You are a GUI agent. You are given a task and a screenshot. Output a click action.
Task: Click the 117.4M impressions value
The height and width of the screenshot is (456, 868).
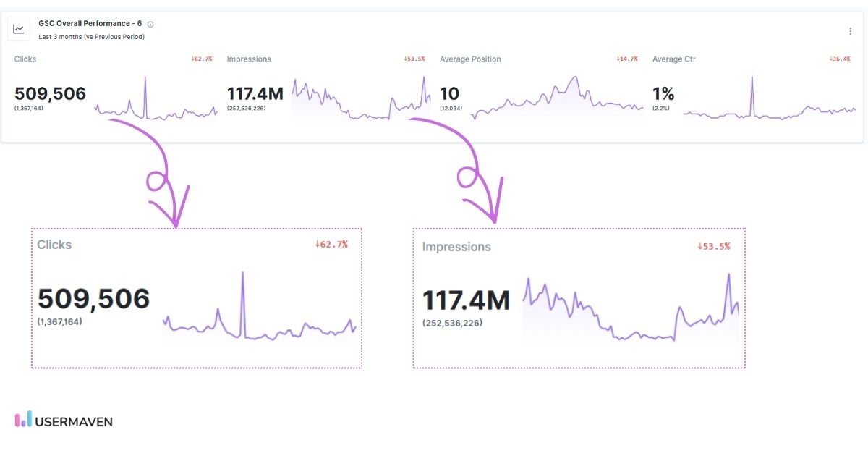tap(467, 299)
